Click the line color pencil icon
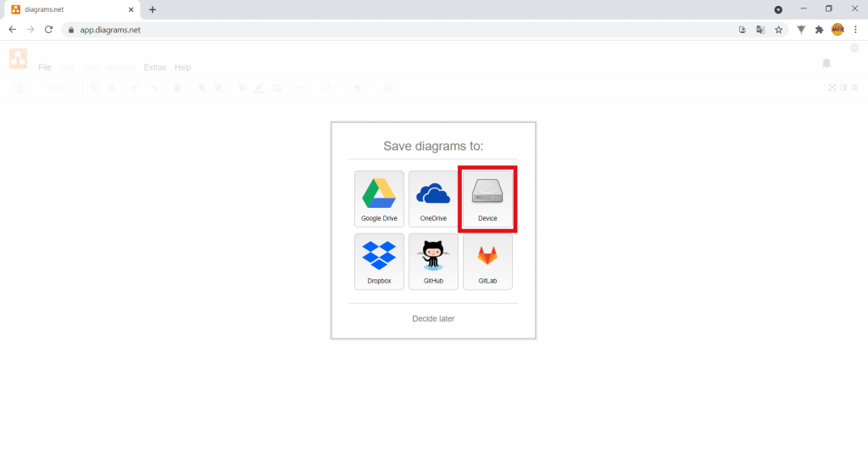Image resolution: width=868 pixels, height=465 pixels. [x=259, y=87]
